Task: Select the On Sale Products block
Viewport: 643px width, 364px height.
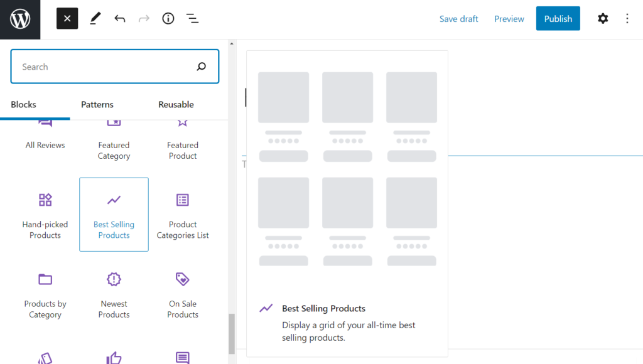Action: (182, 293)
